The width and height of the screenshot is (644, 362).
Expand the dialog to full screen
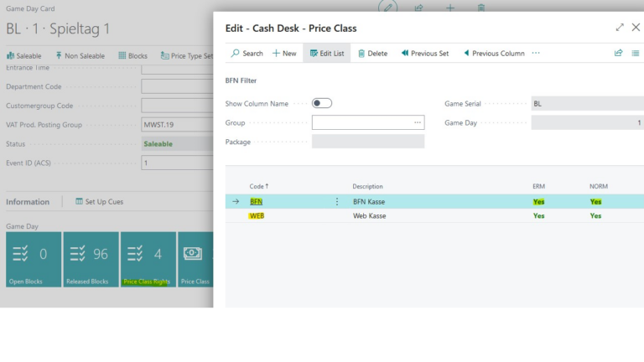click(620, 28)
